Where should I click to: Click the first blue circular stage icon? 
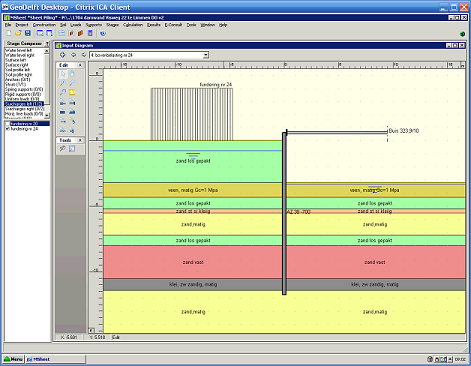click(62, 55)
